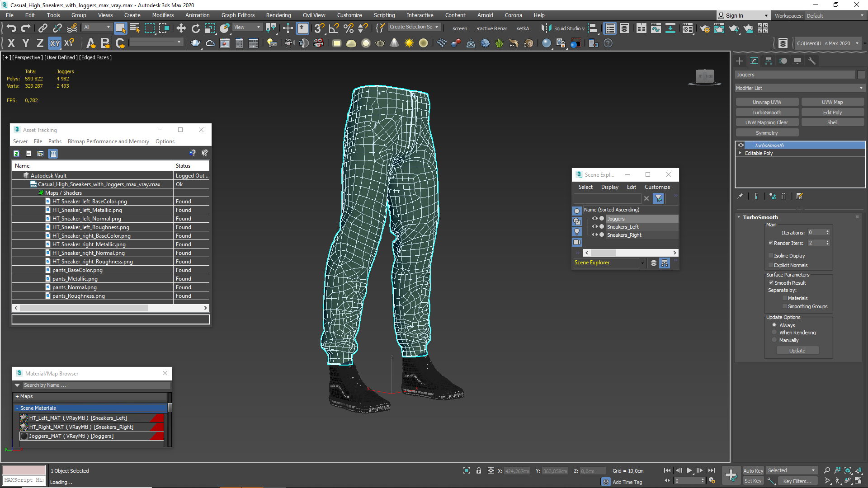This screenshot has width=868, height=488.
Task: Click Joggers_MAT material swatch sphere
Action: (24, 436)
